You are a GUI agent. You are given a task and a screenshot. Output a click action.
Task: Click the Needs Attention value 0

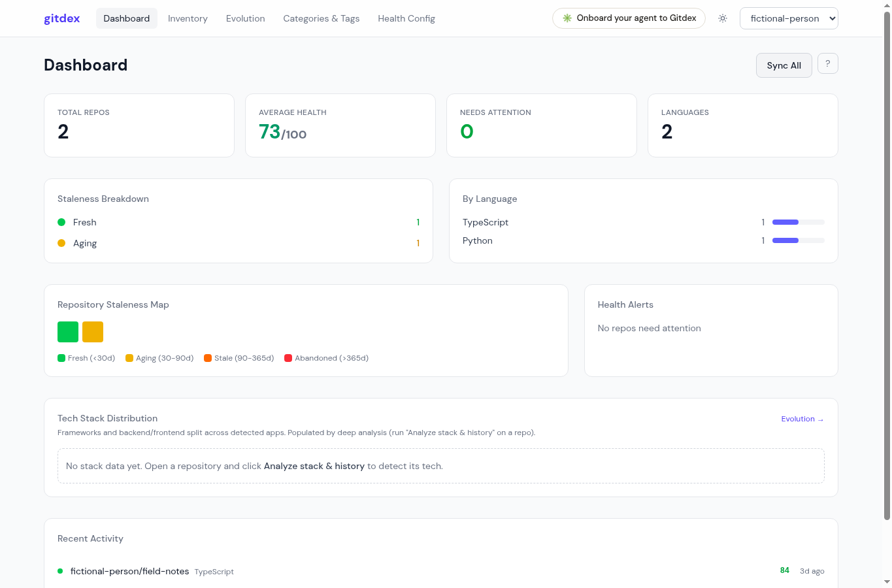[467, 132]
